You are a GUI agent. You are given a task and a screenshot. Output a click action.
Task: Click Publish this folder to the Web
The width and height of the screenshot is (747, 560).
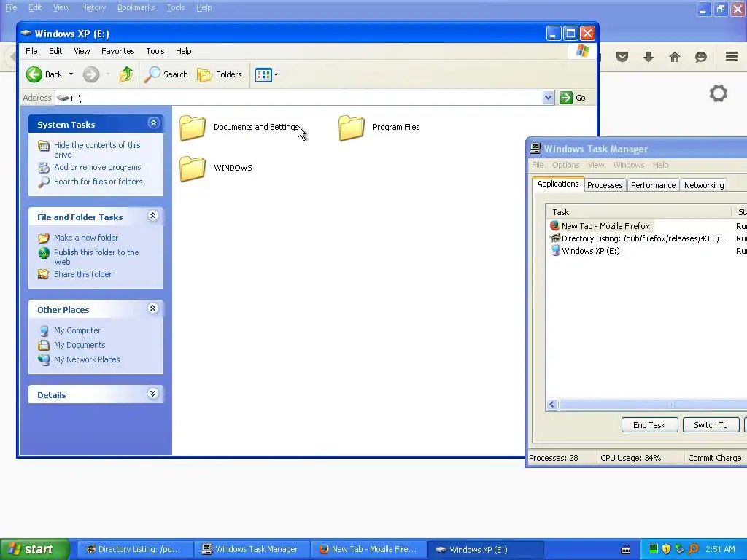click(x=96, y=257)
